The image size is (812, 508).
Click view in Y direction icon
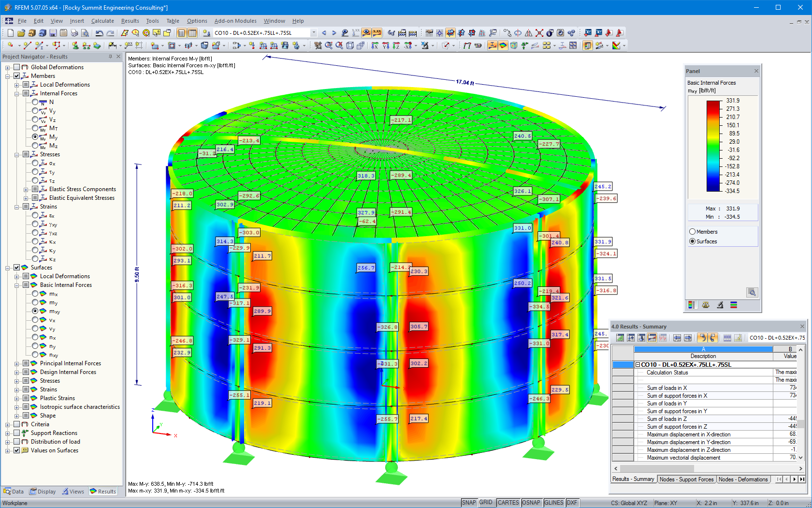pyautogui.click(x=386, y=45)
